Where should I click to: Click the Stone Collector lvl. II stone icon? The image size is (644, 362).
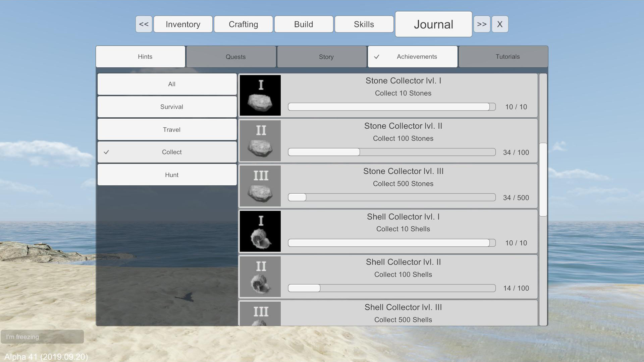click(x=260, y=141)
